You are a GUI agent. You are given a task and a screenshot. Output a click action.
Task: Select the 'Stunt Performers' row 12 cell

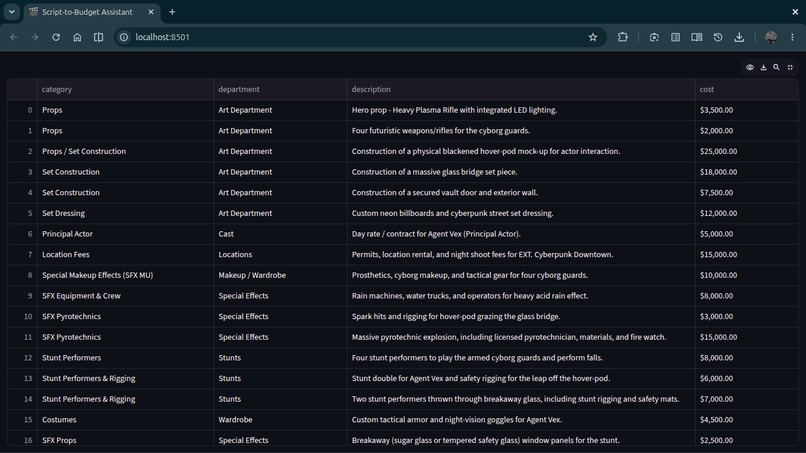click(x=125, y=358)
